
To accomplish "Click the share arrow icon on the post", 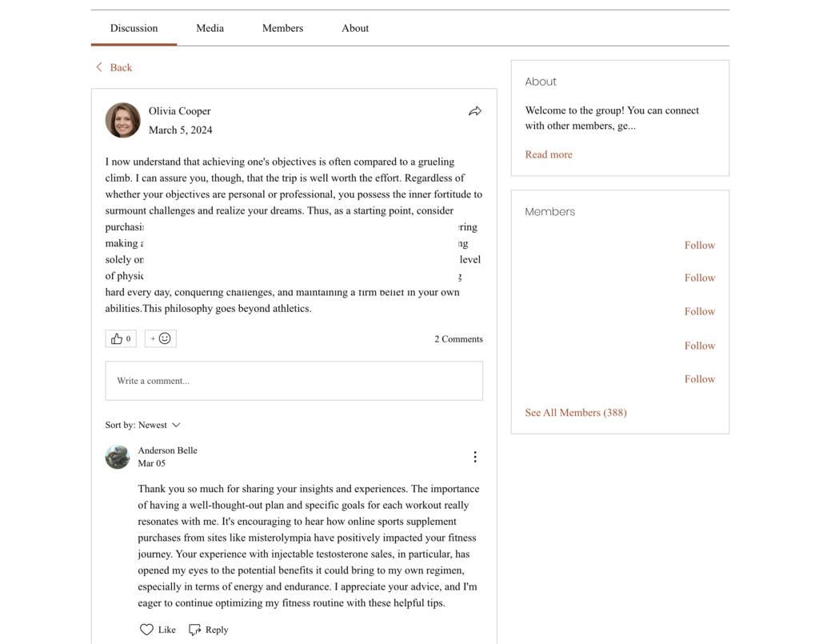I will (475, 111).
